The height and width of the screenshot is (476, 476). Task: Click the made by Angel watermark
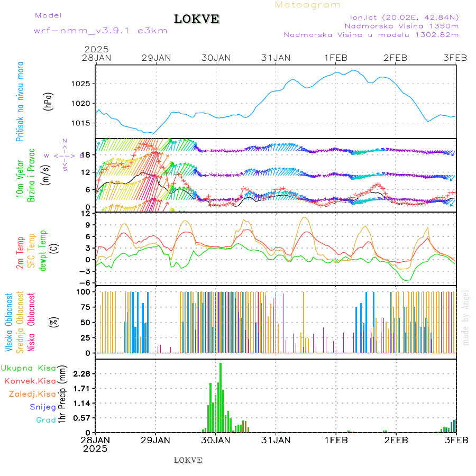click(466, 317)
